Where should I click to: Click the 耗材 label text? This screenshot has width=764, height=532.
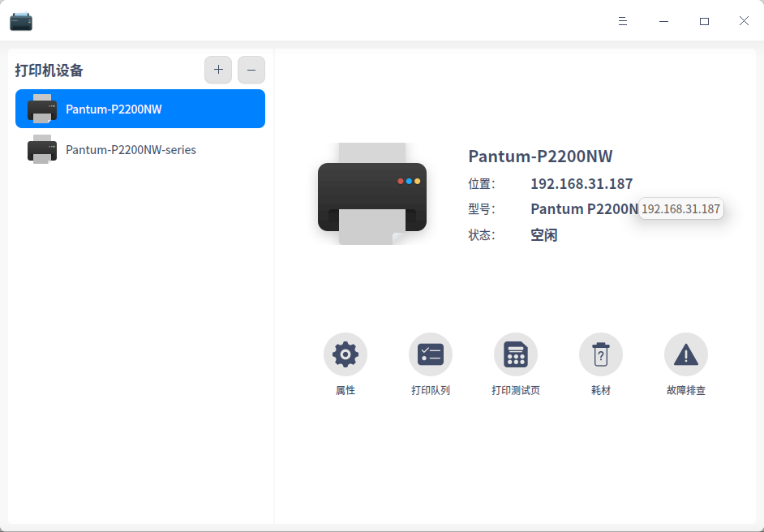click(x=601, y=390)
